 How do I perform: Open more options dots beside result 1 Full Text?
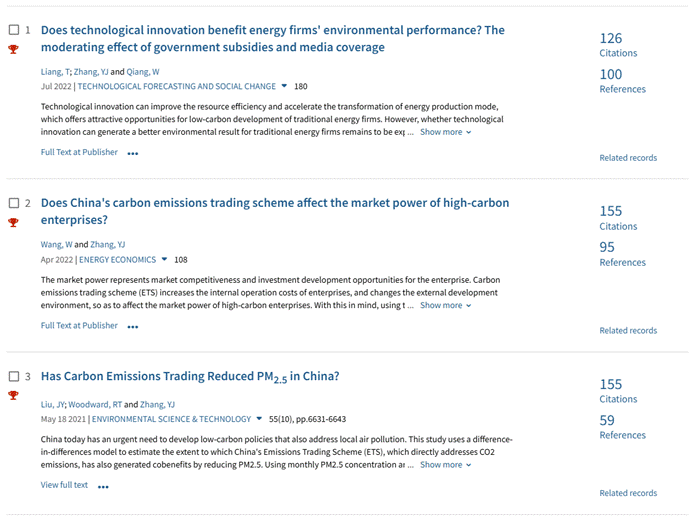pyautogui.click(x=133, y=154)
